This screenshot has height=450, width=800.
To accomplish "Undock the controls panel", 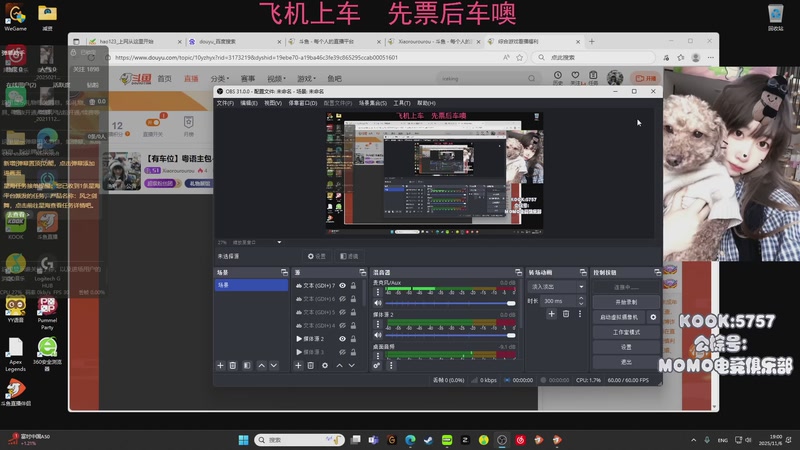I will pyautogui.click(x=657, y=272).
